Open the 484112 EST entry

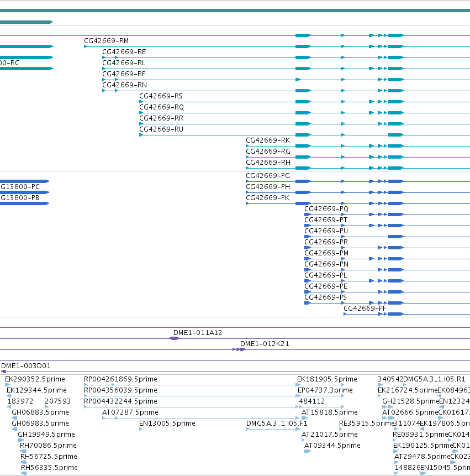(x=311, y=401)
